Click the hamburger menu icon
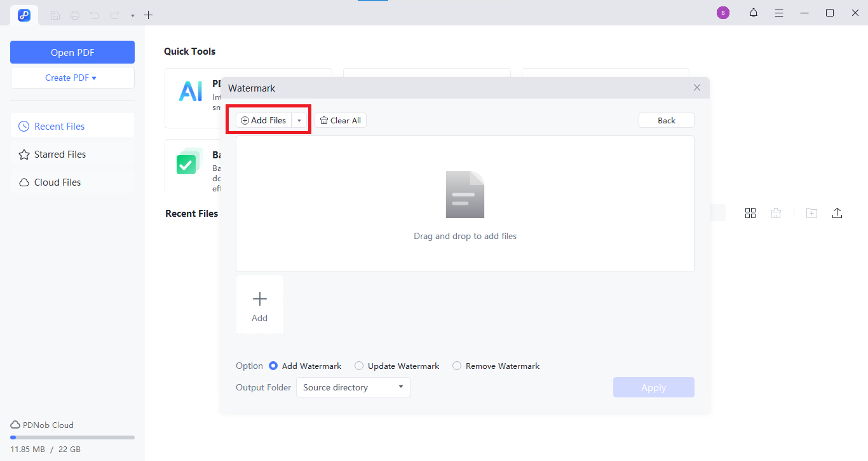The height and width of the screenshot is (461, 868). (x=778, y=13)
